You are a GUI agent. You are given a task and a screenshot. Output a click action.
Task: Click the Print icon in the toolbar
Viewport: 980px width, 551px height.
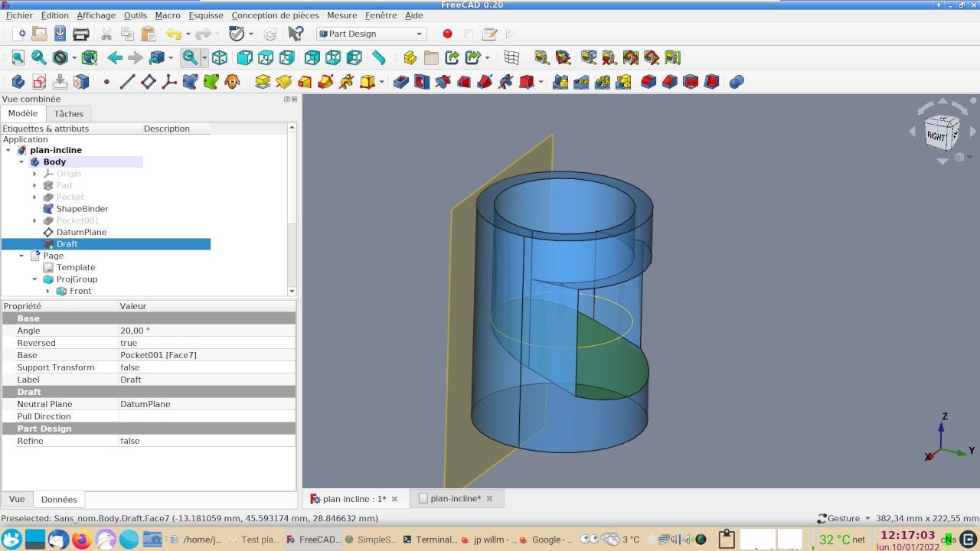[x=81, y=34]
